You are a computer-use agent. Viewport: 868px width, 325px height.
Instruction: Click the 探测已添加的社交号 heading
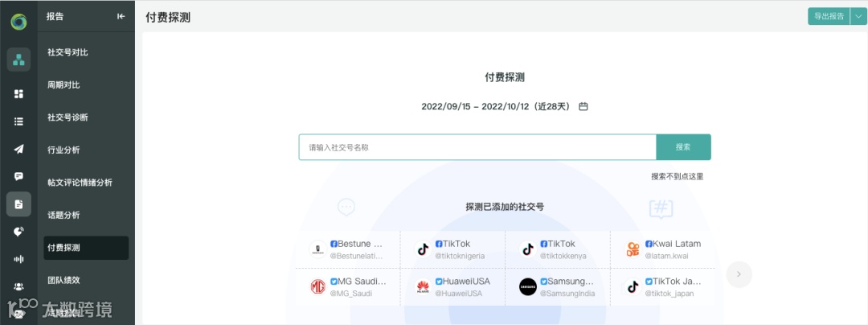(x=505, y=207)
